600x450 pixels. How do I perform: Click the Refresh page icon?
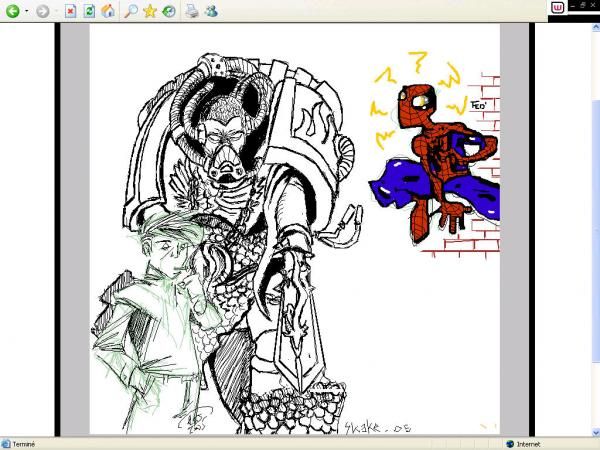point(89,11)
